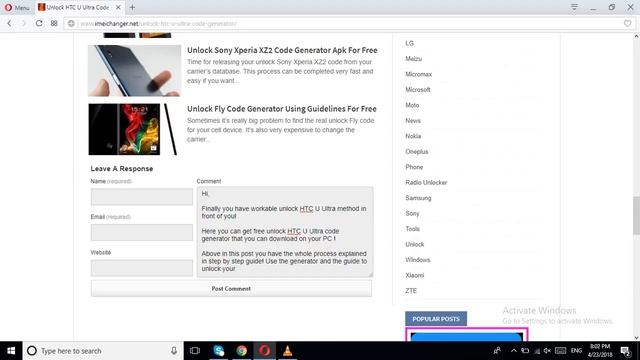Open the Sony category link
Viewport: 640px width, 360px height.
(412, 213)
